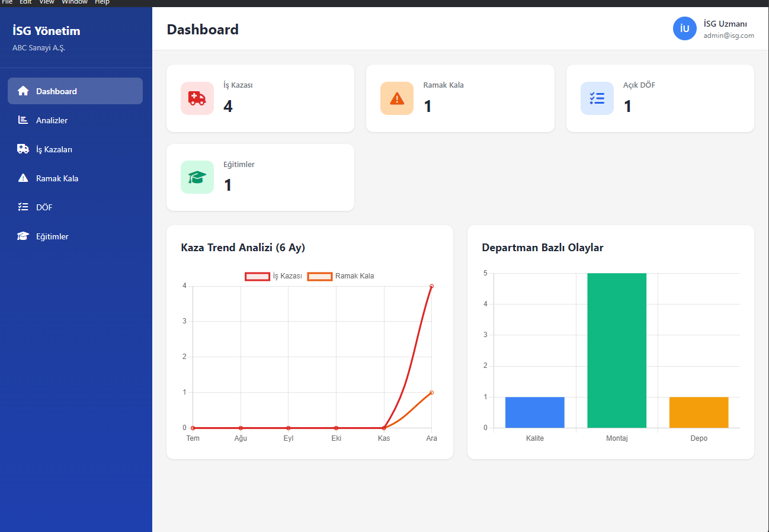Open the Help menu in the menu bar

coord(102,2)
